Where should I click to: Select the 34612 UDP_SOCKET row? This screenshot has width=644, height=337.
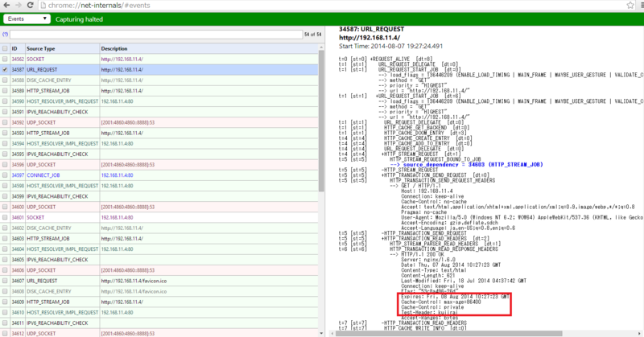[159, 333]
